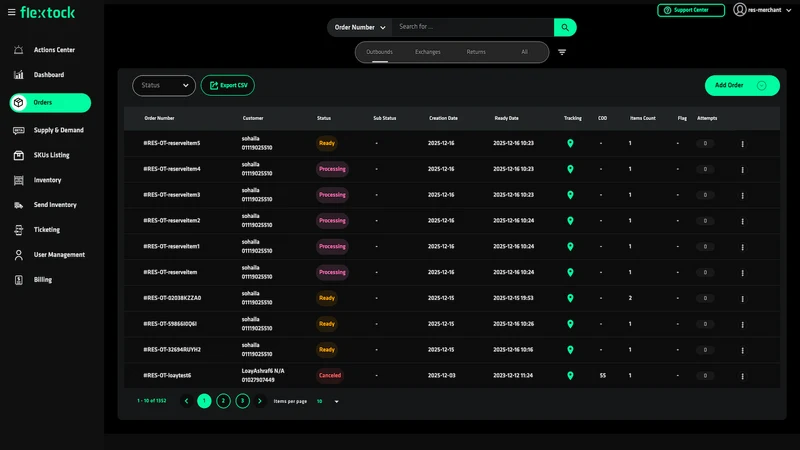Open the filter icon next to tabs
The image size is (800, 450).
[x=562, y=52]
